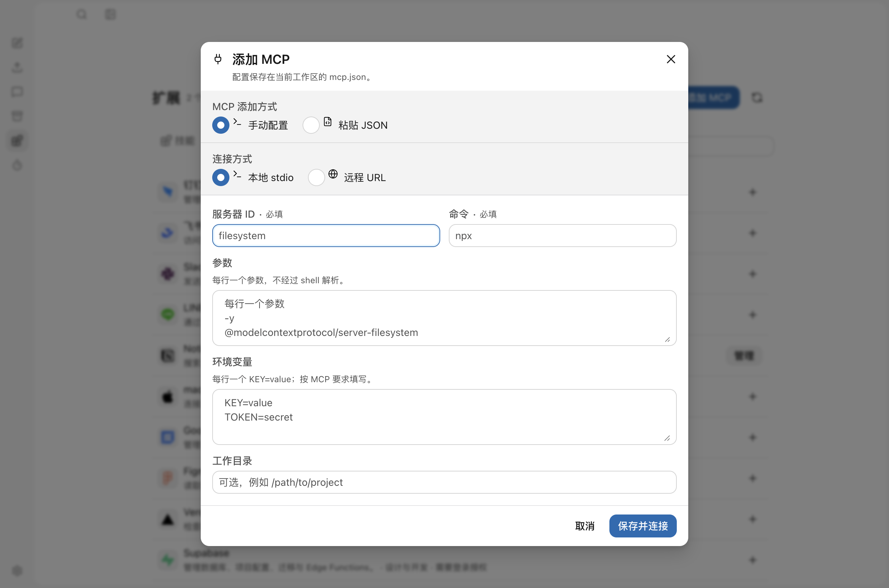Click the blue Google row icon
Image resolution: width=889 pixels, height=588 pixels.
168,437
